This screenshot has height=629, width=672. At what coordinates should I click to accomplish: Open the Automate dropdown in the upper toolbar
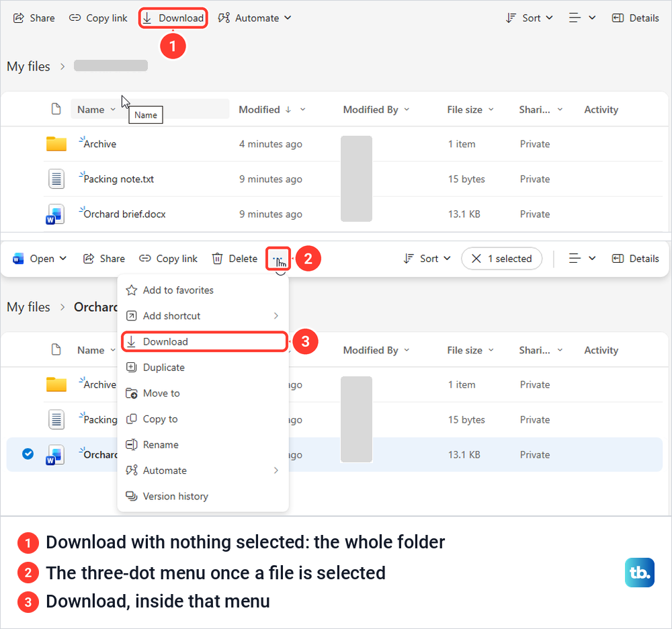point(255,18)
